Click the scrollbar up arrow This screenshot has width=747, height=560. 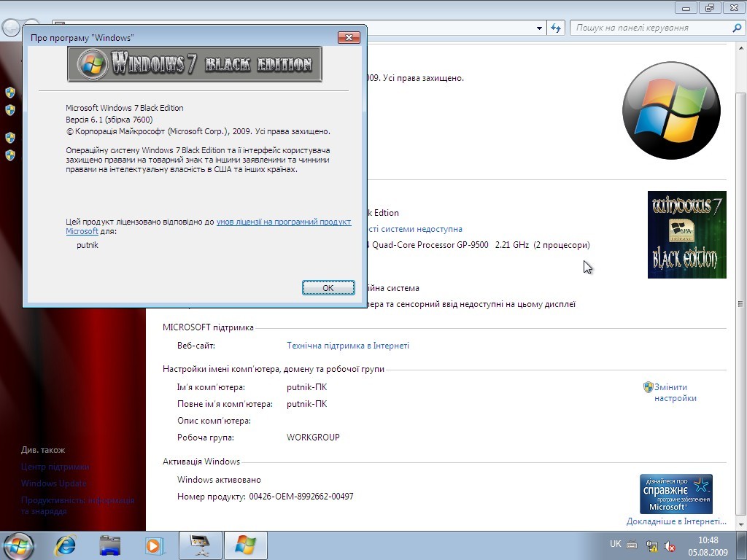pos(741,48)
